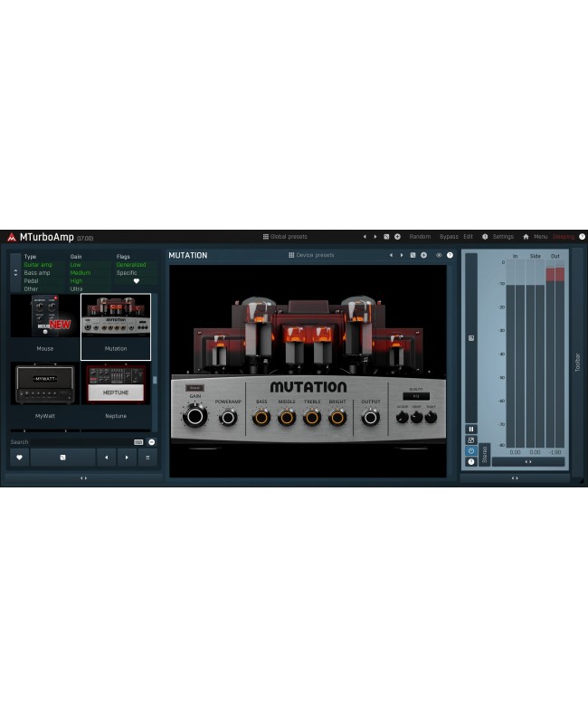This screenshot has height=718, width=588.
Task: Open the device help question icon
Action: (x=450, y=255)
